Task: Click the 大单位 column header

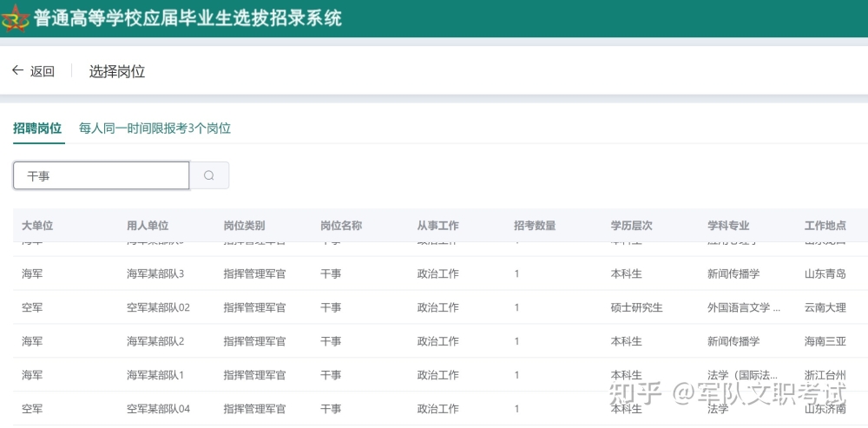Action: click(x=37, y=226)
